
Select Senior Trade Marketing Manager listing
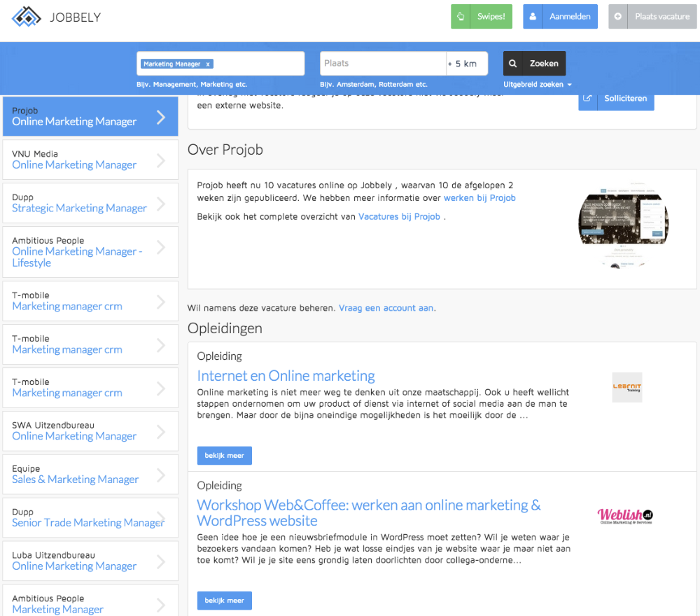90,518
